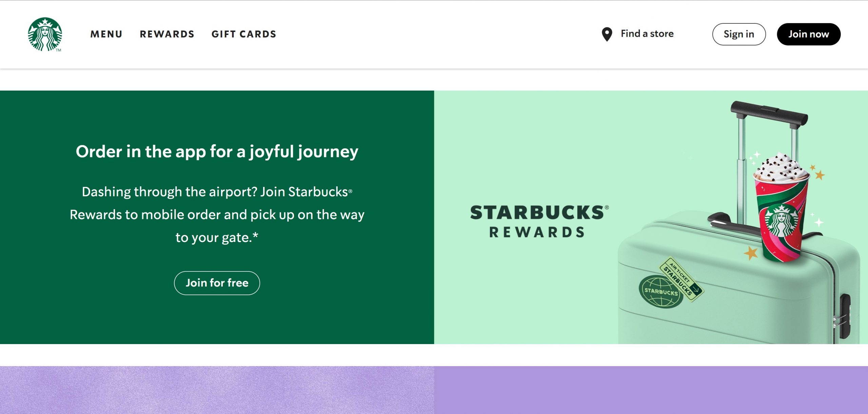Click the textured light purple banner
This screenshot has height=414, width=868.
[x=217, y=390]
